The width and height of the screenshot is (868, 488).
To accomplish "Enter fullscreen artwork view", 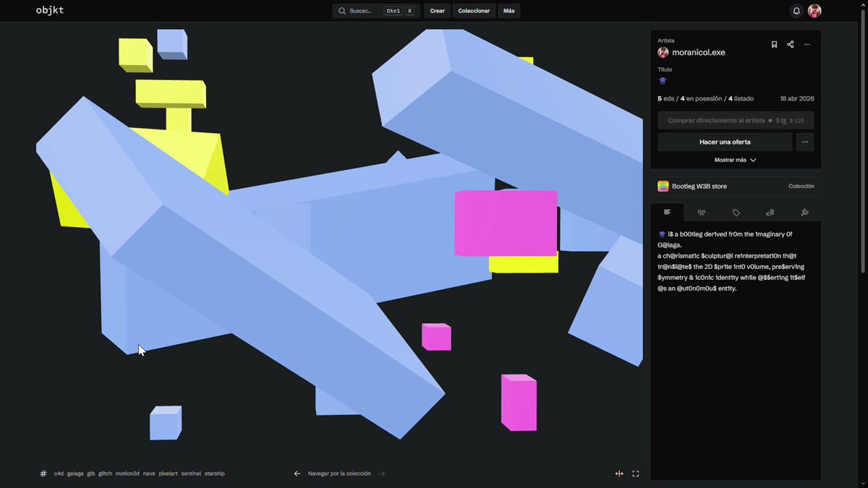I will point(636,474).
